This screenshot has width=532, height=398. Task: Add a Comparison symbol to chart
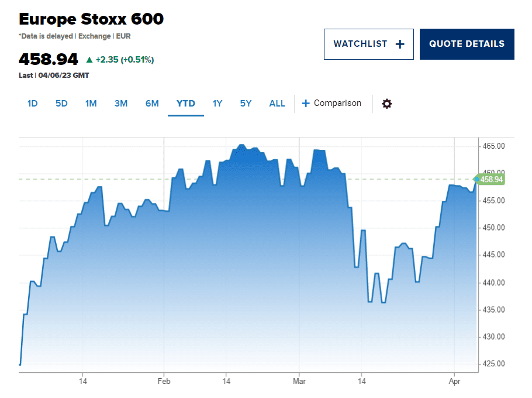tap(337, 104)
